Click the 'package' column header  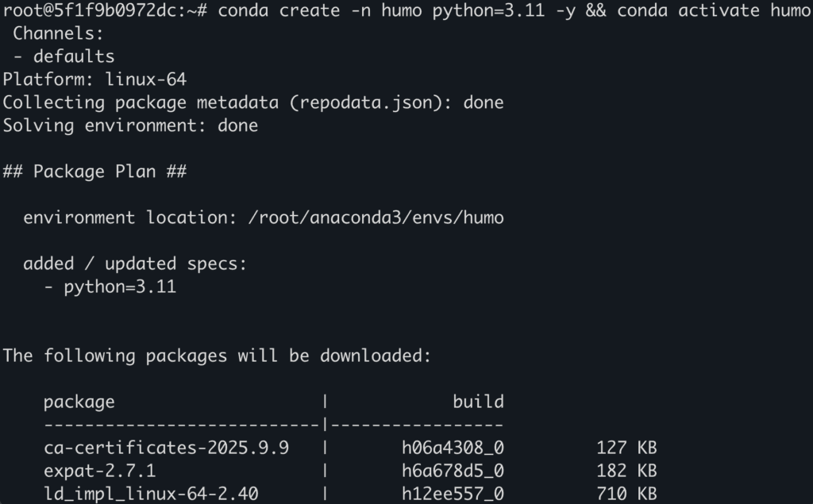[x=79, y=402]
